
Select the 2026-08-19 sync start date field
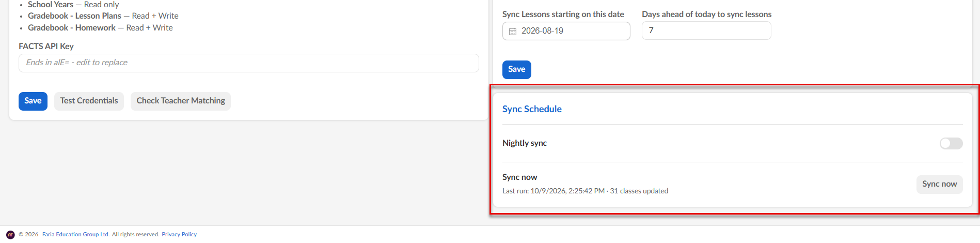point(566,31)
